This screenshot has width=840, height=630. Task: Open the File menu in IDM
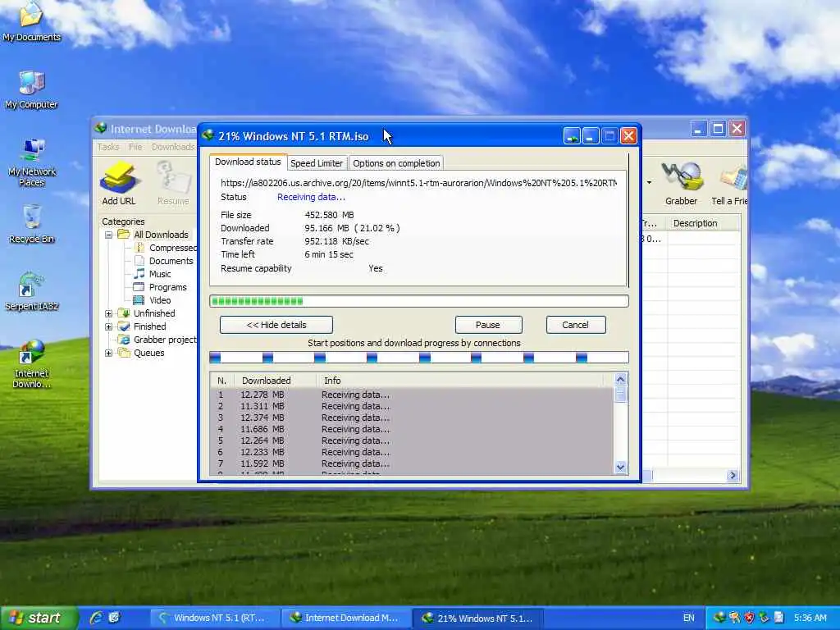point(135,147)
